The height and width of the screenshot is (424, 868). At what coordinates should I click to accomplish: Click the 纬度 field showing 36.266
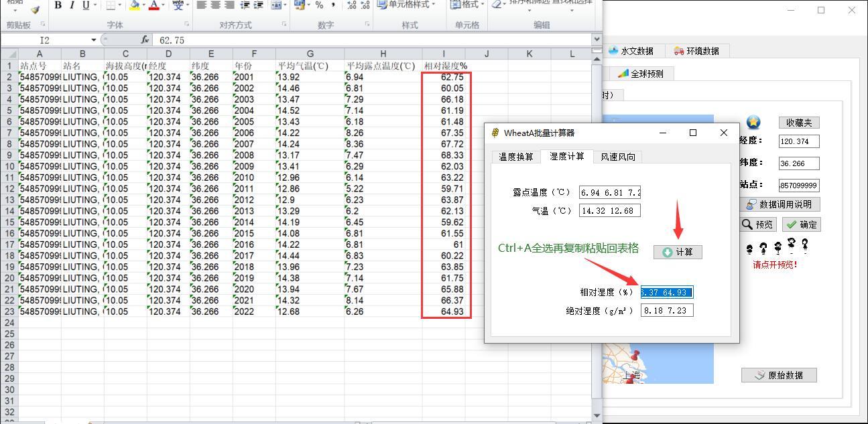pos(799,163)
